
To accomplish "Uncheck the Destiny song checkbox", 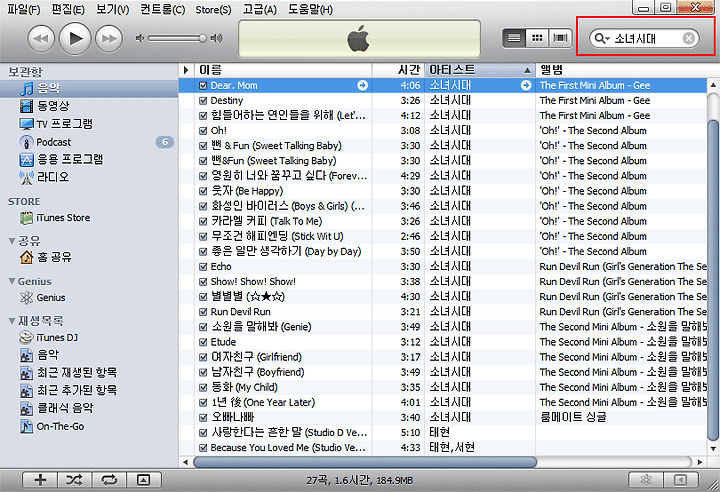I will click(x=203, y=101).
